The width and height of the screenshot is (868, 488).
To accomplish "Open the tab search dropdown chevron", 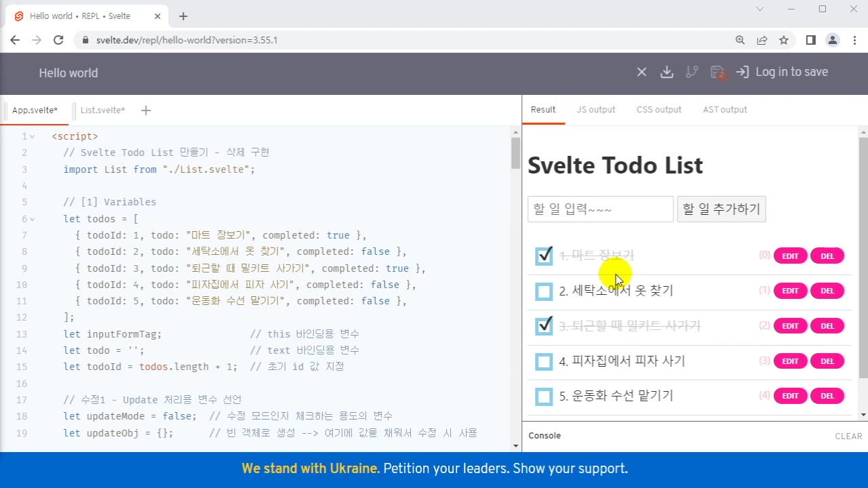I will (x=760, y=9).
